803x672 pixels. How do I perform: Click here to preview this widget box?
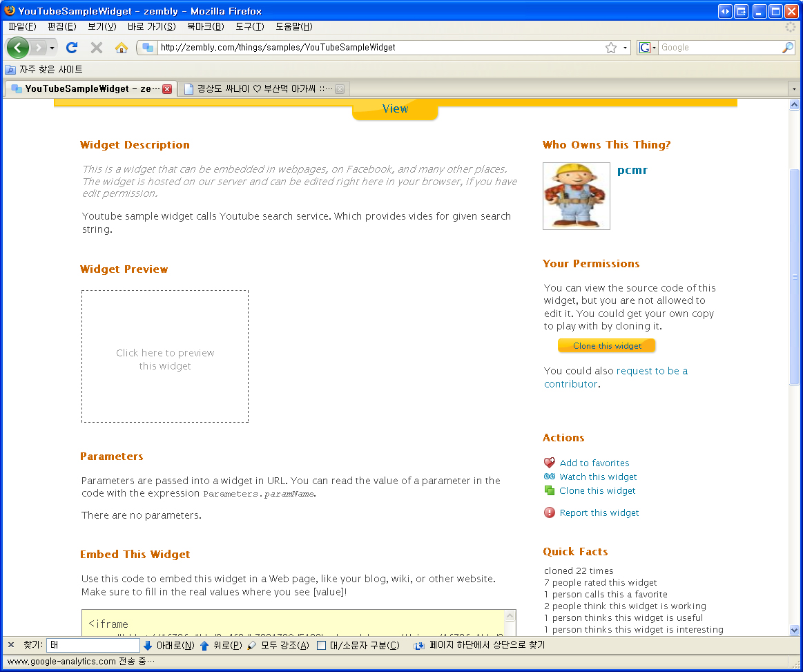(165, 356)
